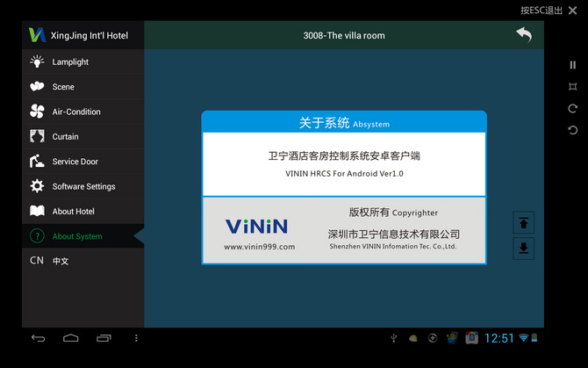Click the Shenzhen VININ Infomation company text
Viewport: 588px width, 368px height.
[393, 247]
